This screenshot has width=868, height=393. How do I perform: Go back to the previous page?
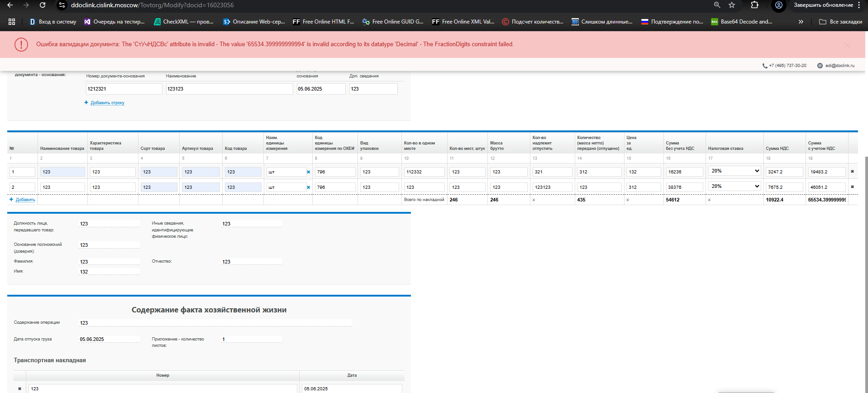10,5
